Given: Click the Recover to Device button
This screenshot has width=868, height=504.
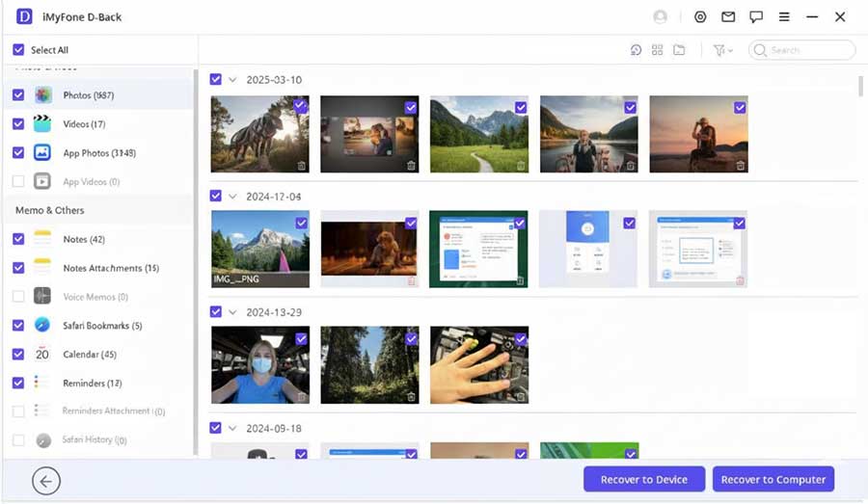Looking at the screenshot, I should (643, 480).
